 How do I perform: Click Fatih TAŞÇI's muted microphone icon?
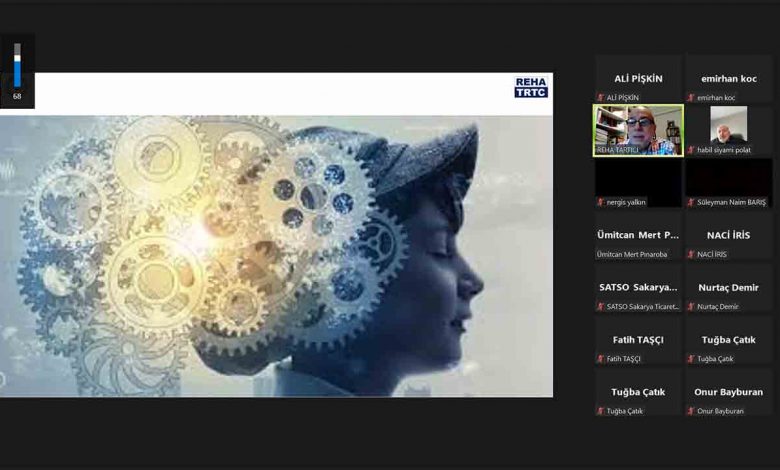click(x=601, y=358)
